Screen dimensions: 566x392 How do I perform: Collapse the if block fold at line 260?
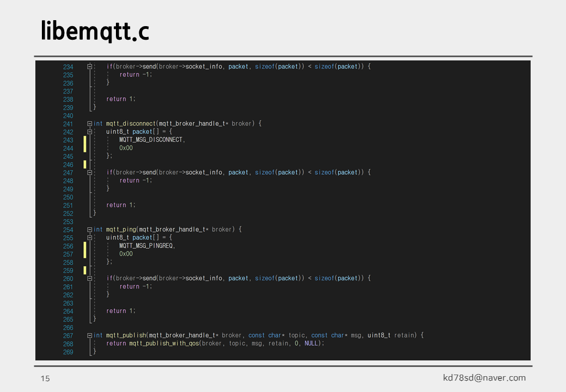click(x=89, y=278)
